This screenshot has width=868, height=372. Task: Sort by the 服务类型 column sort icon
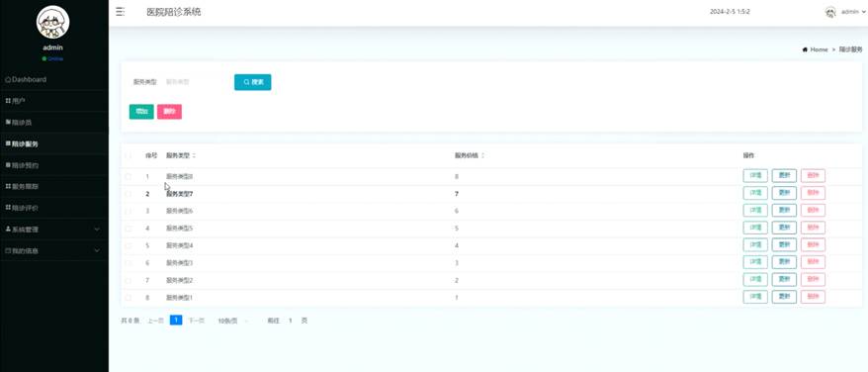point(195,155)
